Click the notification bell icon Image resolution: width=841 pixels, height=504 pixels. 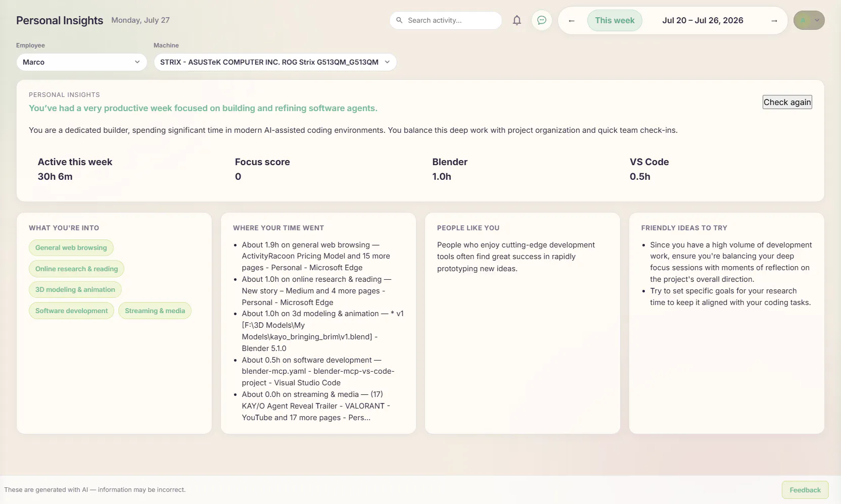click(x=517, y=20)
